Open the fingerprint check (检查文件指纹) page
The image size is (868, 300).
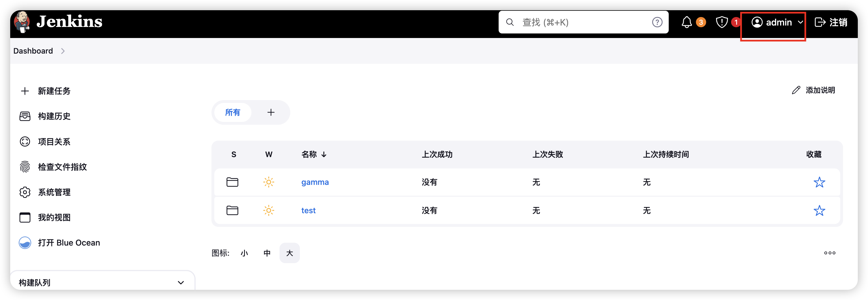(x=62, y=167)
